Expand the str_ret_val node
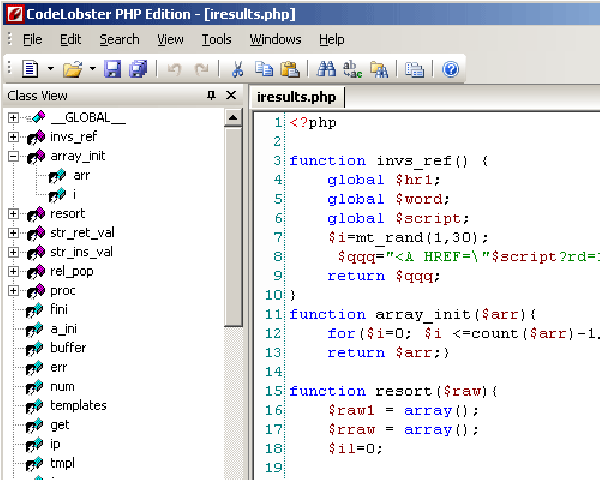 point(14,233)
